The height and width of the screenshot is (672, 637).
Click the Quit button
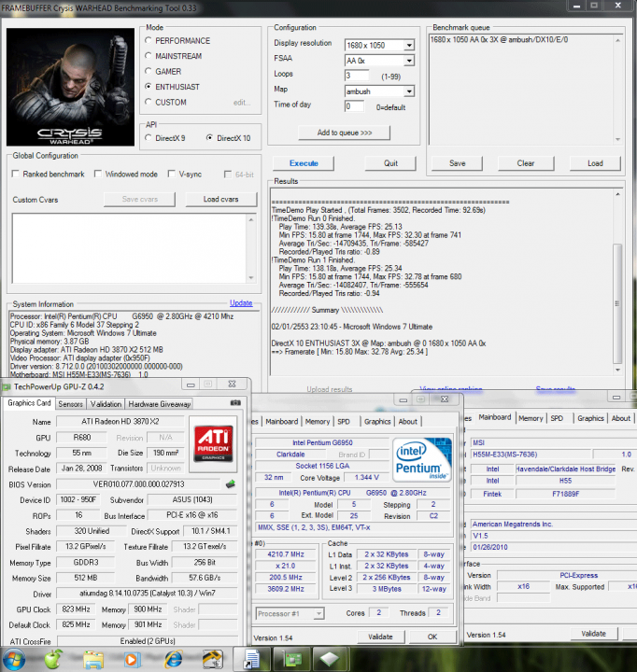point(390,163)
